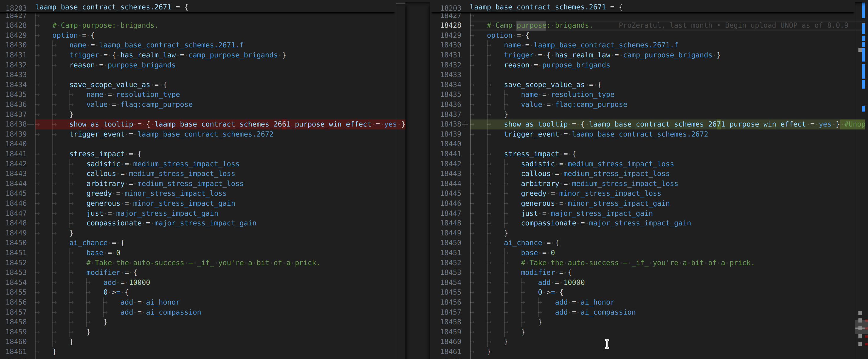Click line number 18441 in the right gutter

[450, 154]
